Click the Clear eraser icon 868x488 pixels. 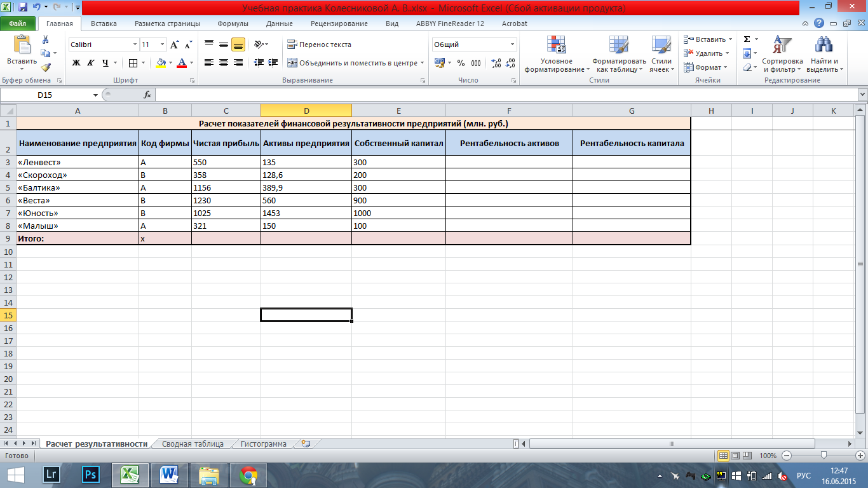coord(747,67)
